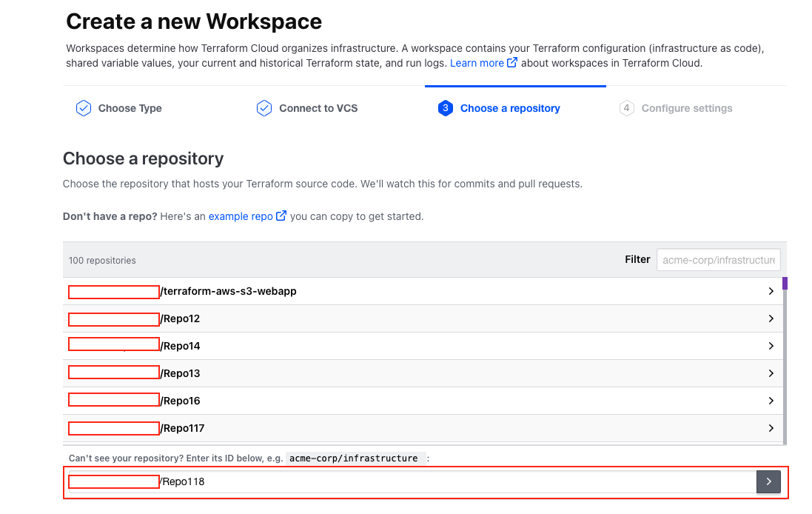
Task: Click the step 3 hexagon icon
Action: pyautogui.click(x=445, y=108)
